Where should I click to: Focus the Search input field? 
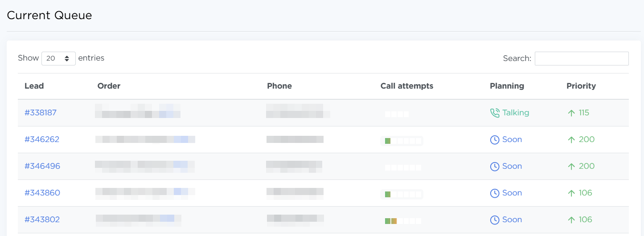click(x=582, y=58)
